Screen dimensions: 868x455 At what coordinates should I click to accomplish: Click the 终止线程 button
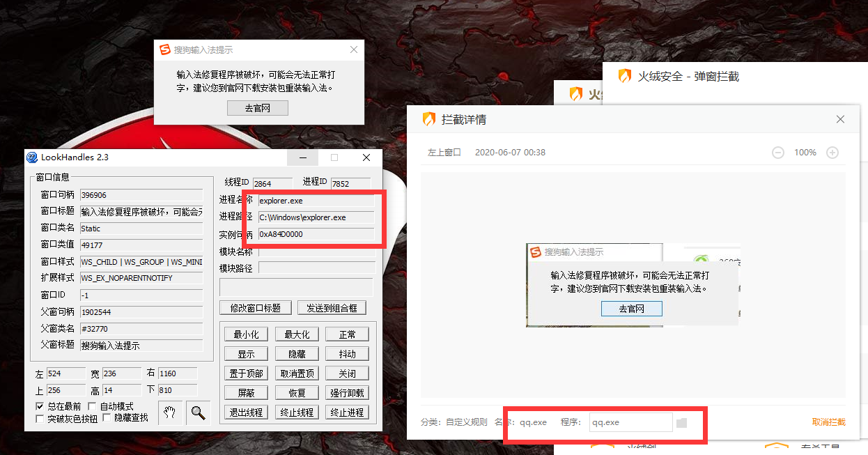pos(297,412)
